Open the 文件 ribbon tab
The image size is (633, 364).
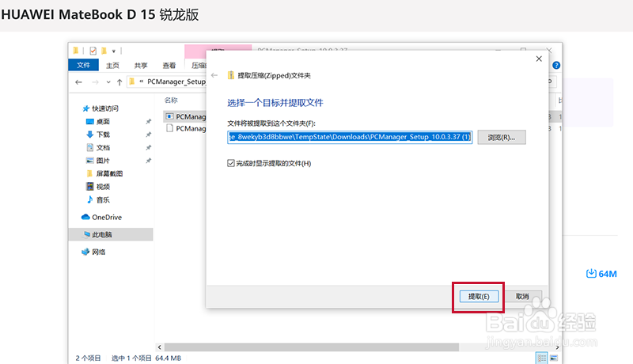(x=84, y=65)
